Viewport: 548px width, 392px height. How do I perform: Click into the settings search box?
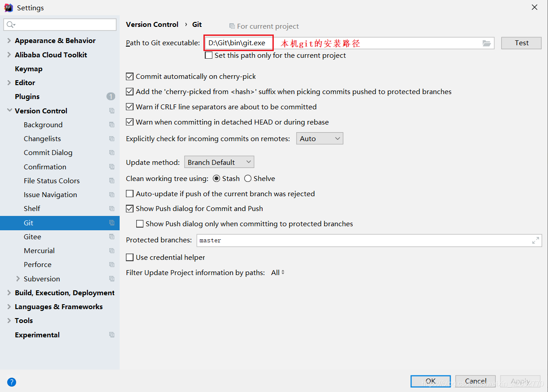pos(60,25)
